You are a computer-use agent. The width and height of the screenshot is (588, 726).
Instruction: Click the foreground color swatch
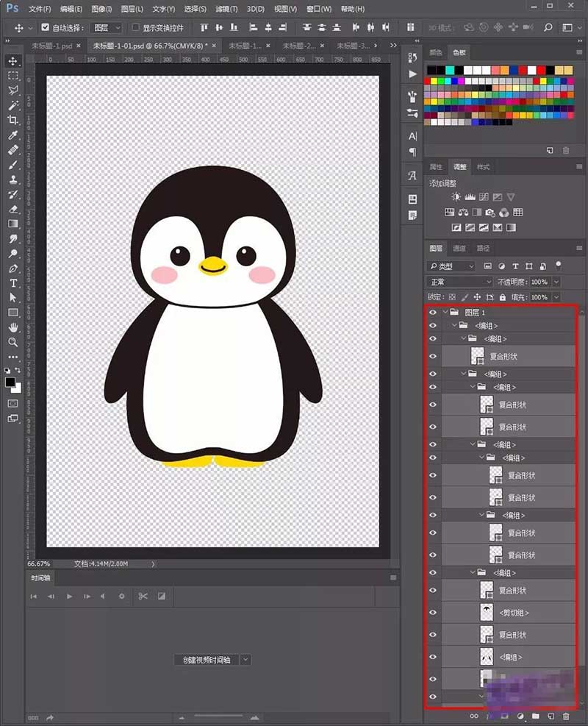tap(10, 382)
